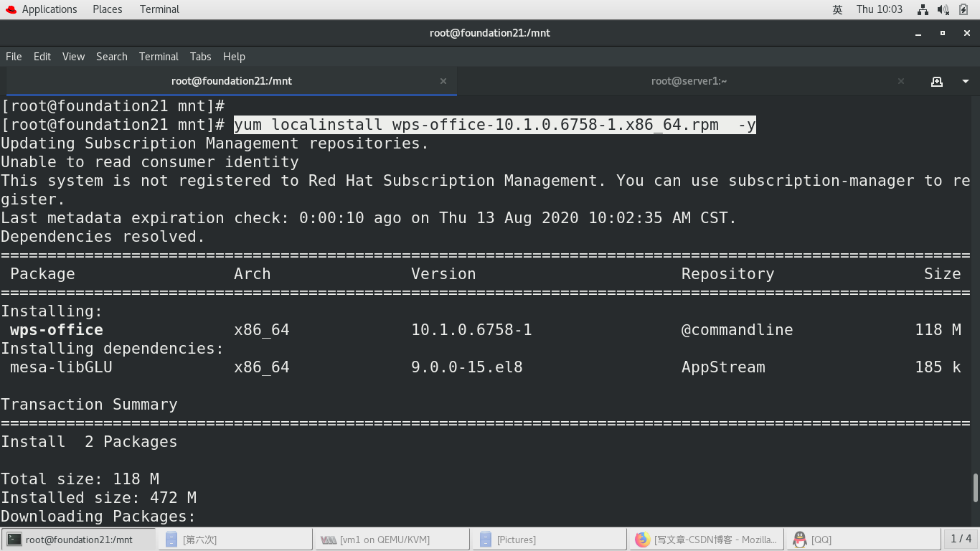Open the Firefox CSDN window from taskbar
The height and width of the screenshot is (551, 980).
point(705,540)
